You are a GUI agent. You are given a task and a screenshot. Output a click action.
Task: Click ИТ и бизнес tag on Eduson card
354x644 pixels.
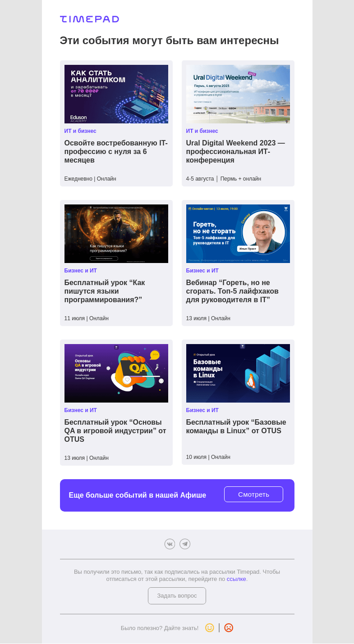tap(80, 131)
